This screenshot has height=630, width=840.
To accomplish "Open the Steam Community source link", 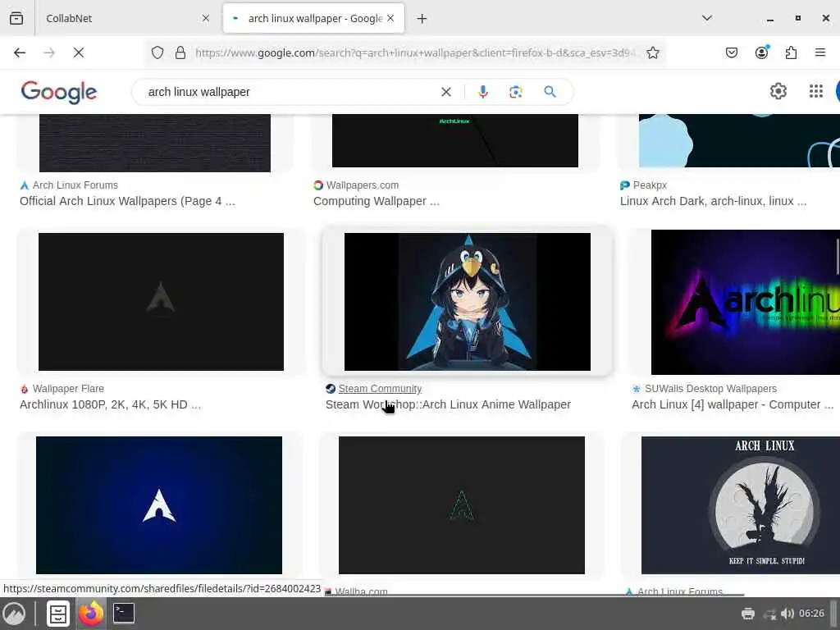I will tap(380, 389).
